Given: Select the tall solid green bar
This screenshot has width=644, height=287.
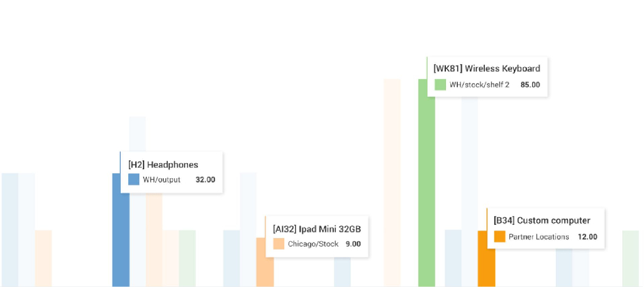Looking at the screenshot, I should (426, 188).
